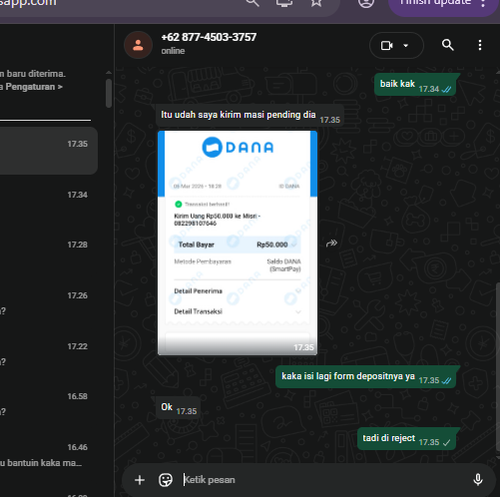The height and width of the screenshot is (497, 500).
Task: Start a video call with the camera icon
Action: 387,45
